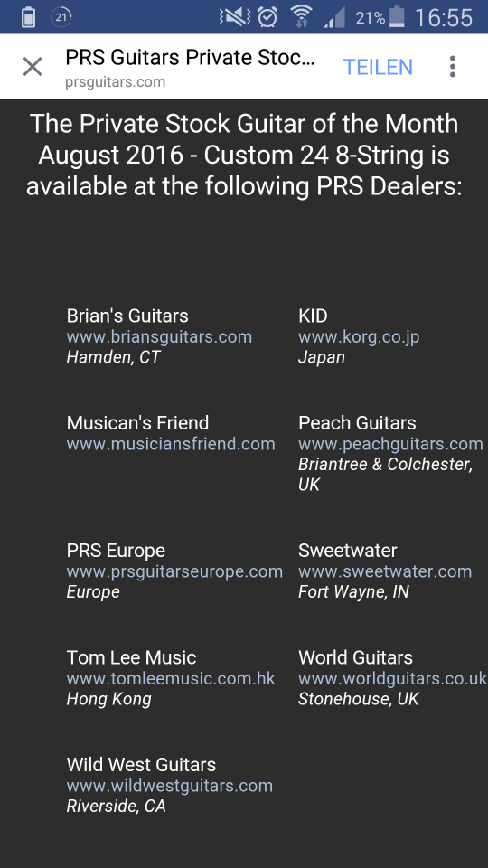Open www.wildwestguitars.com link

tap(169, 786)
